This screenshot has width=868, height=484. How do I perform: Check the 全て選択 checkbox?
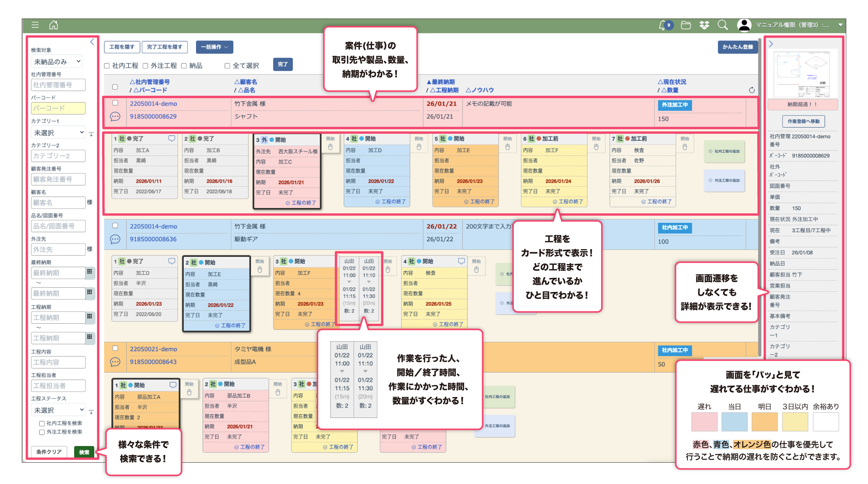pyautogui.click(x=227, y=66)
